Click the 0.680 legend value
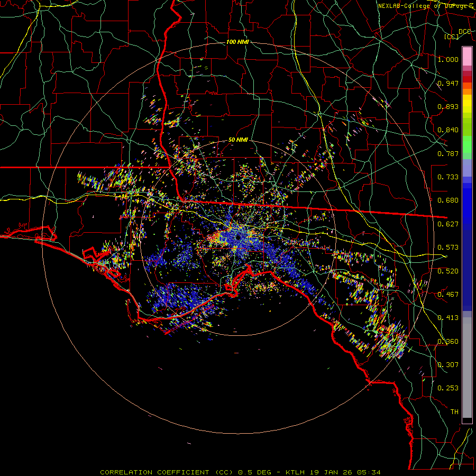 tap(448, 200)
